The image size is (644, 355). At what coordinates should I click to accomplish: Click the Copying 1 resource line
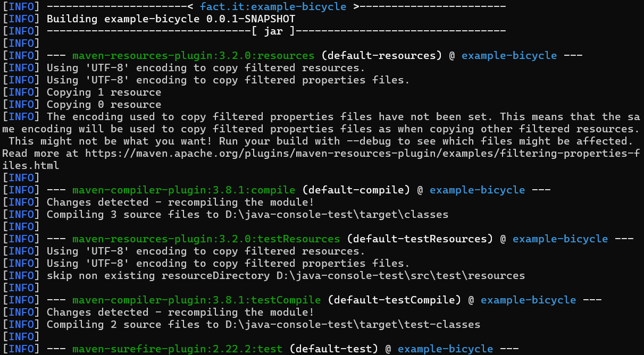pyautogui.click(x=104, y=92)
